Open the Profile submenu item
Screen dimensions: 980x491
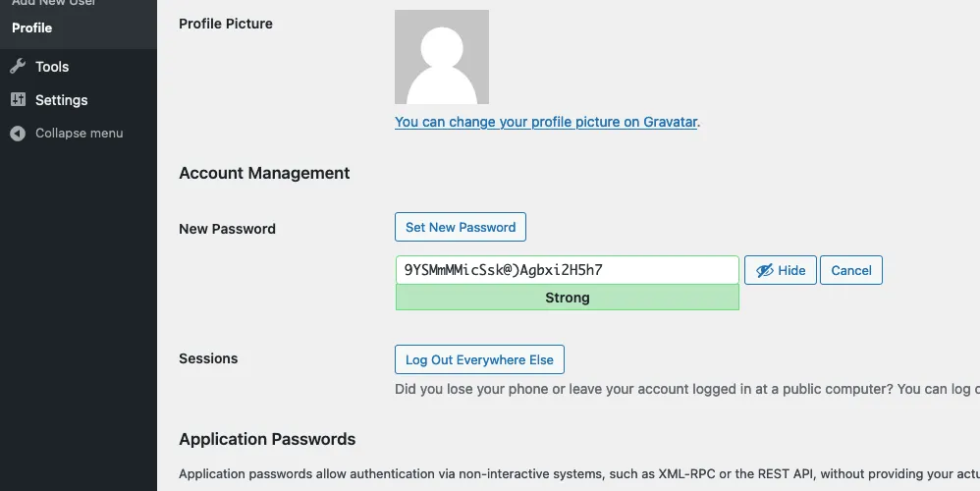(32, 27)
